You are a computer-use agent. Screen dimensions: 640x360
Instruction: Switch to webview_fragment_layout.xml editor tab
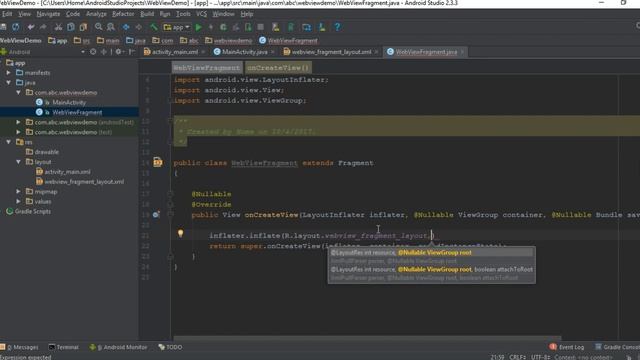[x=331, y=52]
